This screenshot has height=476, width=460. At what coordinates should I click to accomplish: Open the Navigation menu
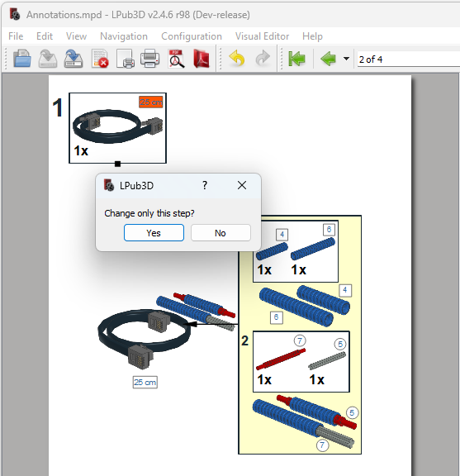click(124, 36)
